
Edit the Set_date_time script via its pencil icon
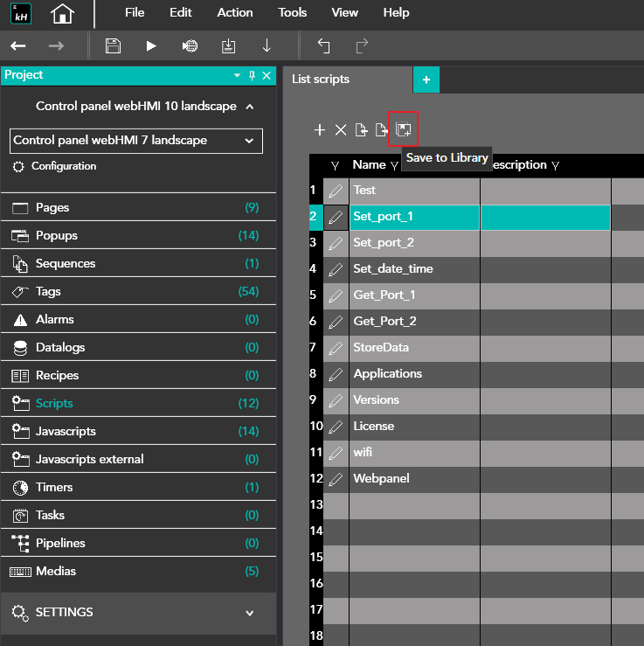click(x=336, y=269)
